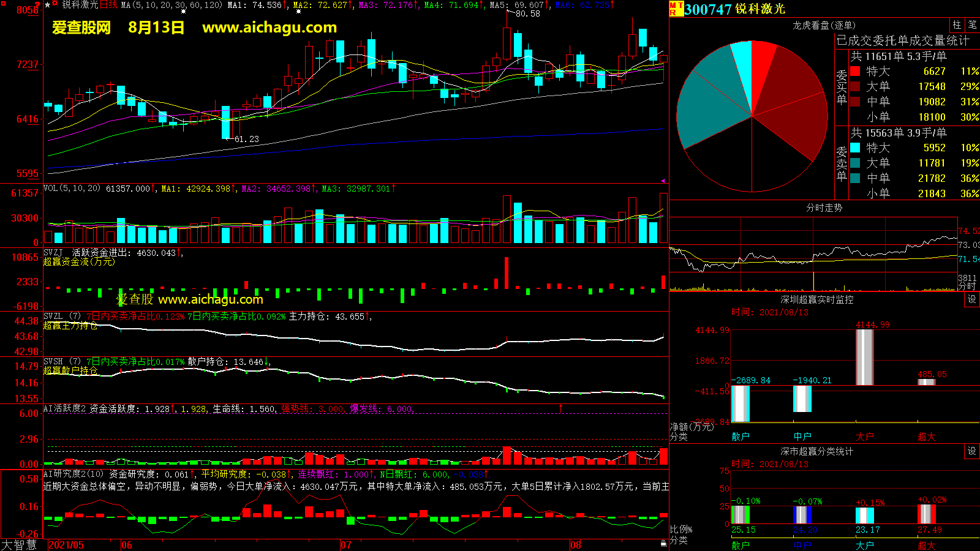
Task: Open 设 settings for 深市超赢分类统计 panel
Action: point(972,451)
